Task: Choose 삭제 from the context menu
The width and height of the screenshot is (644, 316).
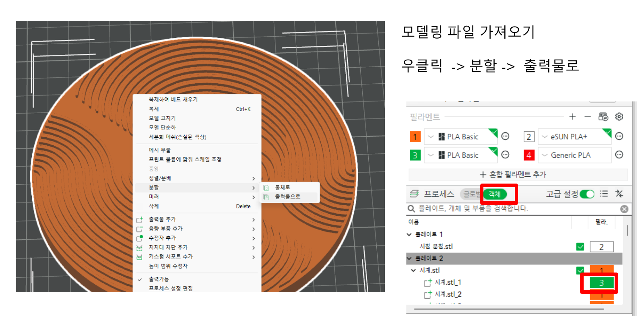Action: point(197,206)
